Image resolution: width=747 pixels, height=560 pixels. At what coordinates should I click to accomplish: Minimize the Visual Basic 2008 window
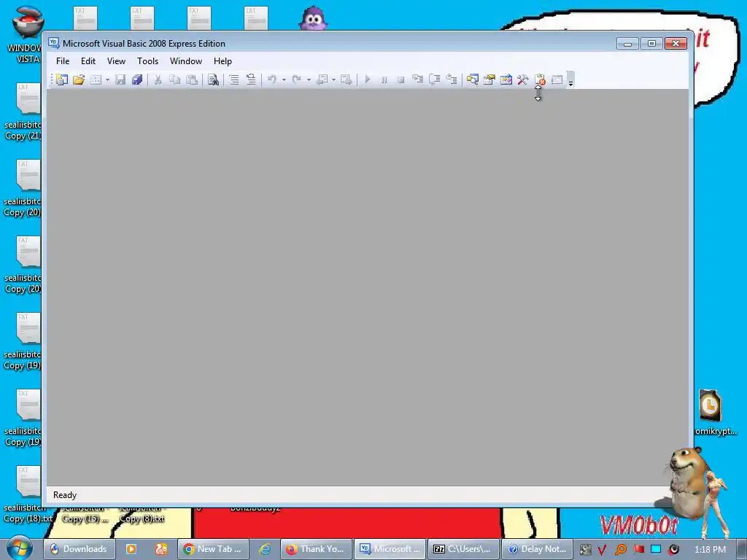(x=627, y=44)
